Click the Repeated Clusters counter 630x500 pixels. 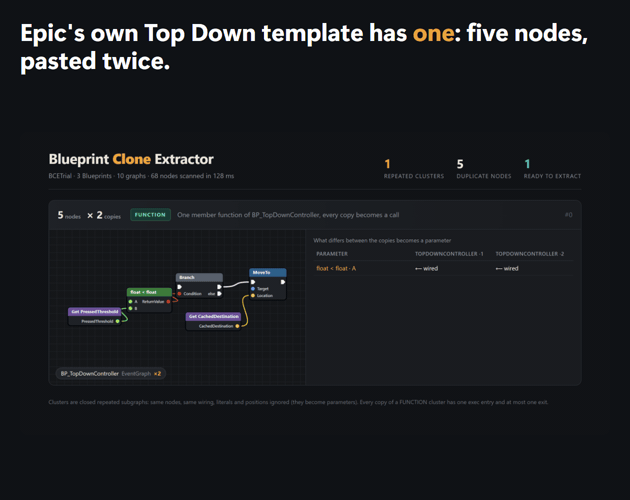(x=414, y=169)
